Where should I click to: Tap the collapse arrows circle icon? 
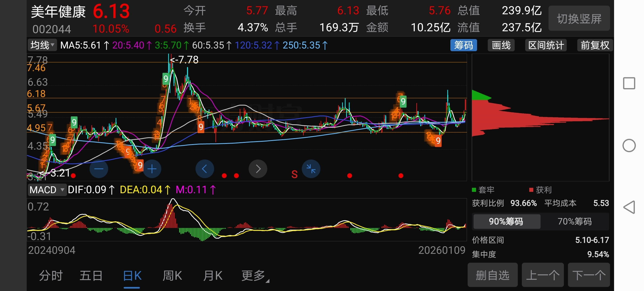311,169
